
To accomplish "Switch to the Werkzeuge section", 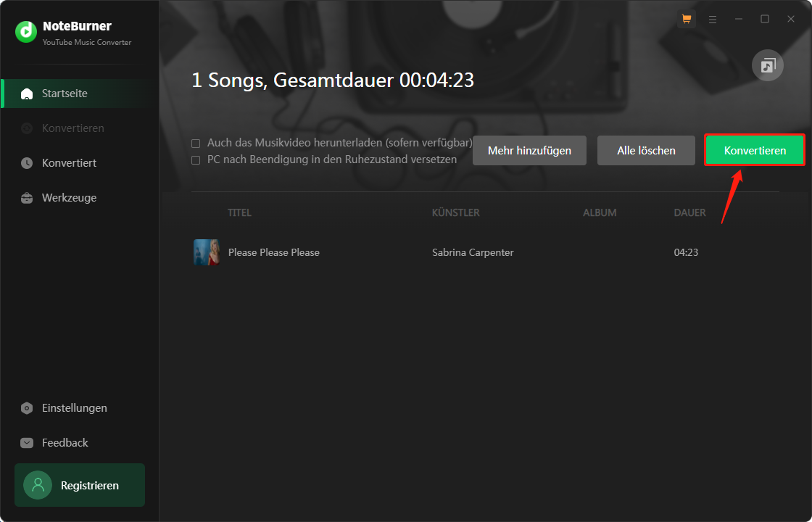I will point(80,198).
